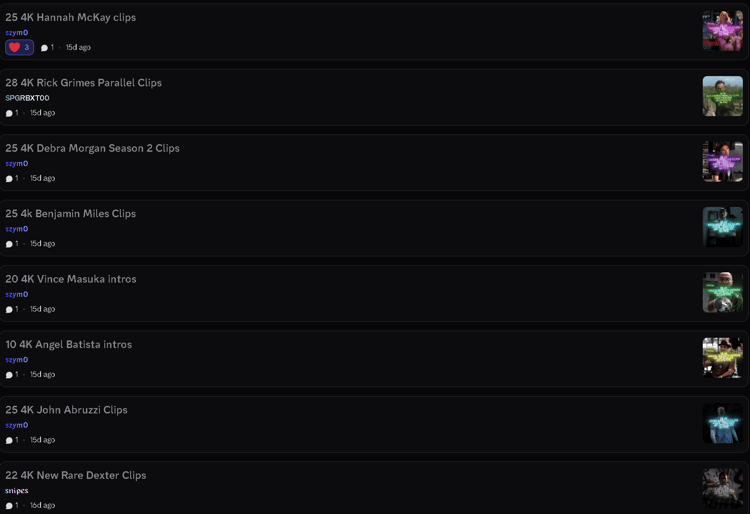
Task: Open the John Abruzzi Clips thumbnail
Action: pos(722,423)
